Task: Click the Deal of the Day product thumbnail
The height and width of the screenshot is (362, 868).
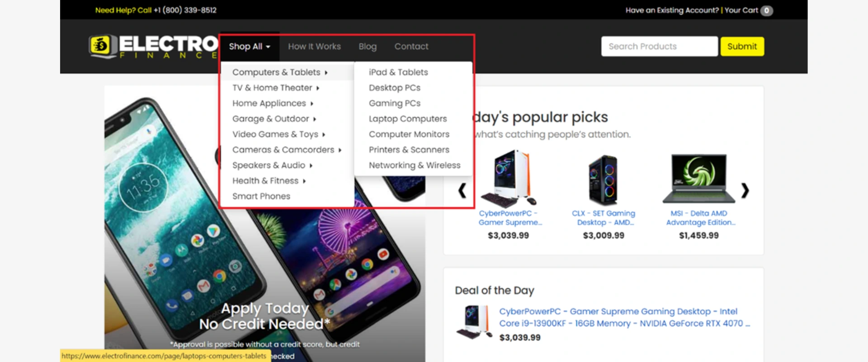Action: 473,322
